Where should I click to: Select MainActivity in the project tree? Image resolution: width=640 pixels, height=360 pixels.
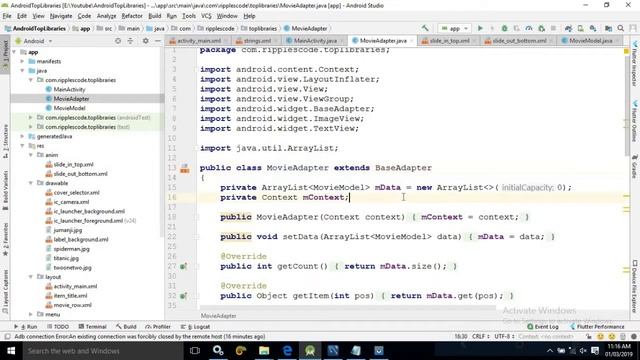pyautogui.click(x=69, y=89)
